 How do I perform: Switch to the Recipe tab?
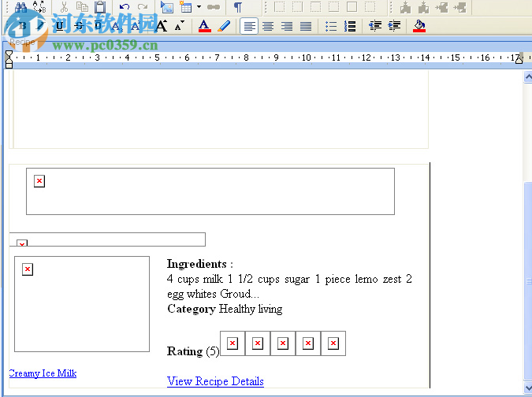(x=22, y=42)
